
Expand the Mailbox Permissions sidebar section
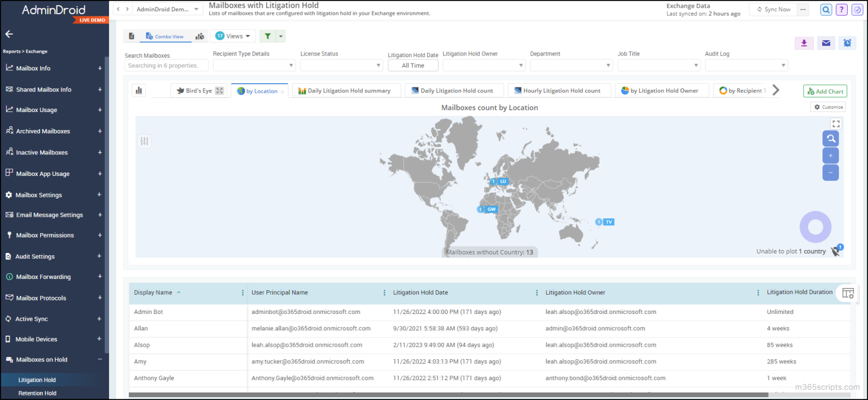point(100,235)
